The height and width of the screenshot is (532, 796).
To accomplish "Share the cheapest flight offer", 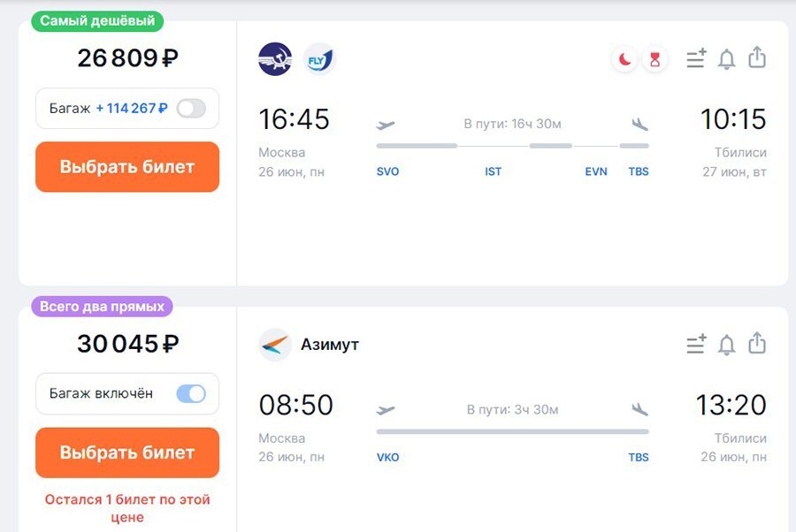I will click(x=756, y=57).
